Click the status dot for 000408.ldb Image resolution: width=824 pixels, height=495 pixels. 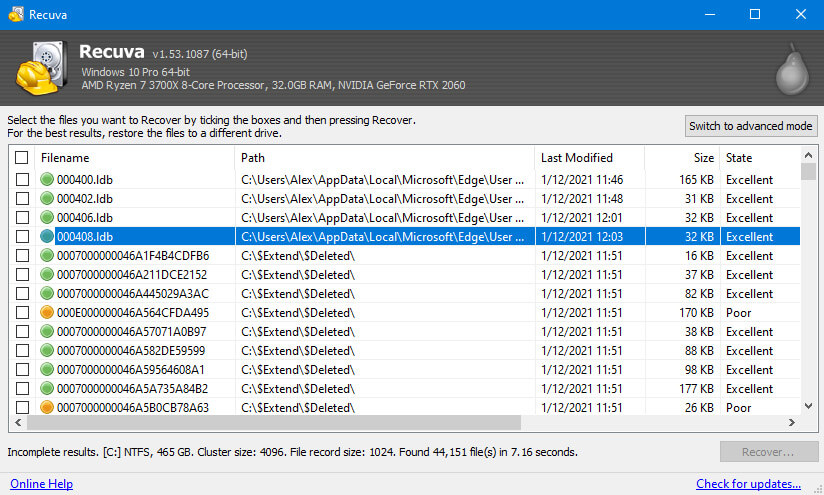click(x=47, y=236)
